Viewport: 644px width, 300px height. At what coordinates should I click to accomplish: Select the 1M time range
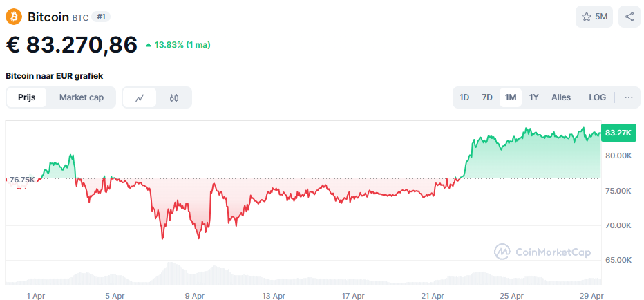click(x=511, y=97)
